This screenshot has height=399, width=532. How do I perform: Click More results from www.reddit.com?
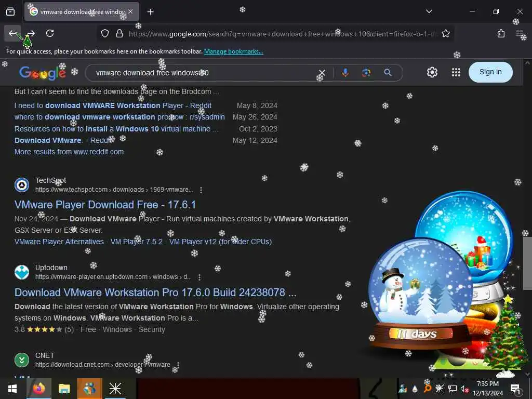[69, 152]
